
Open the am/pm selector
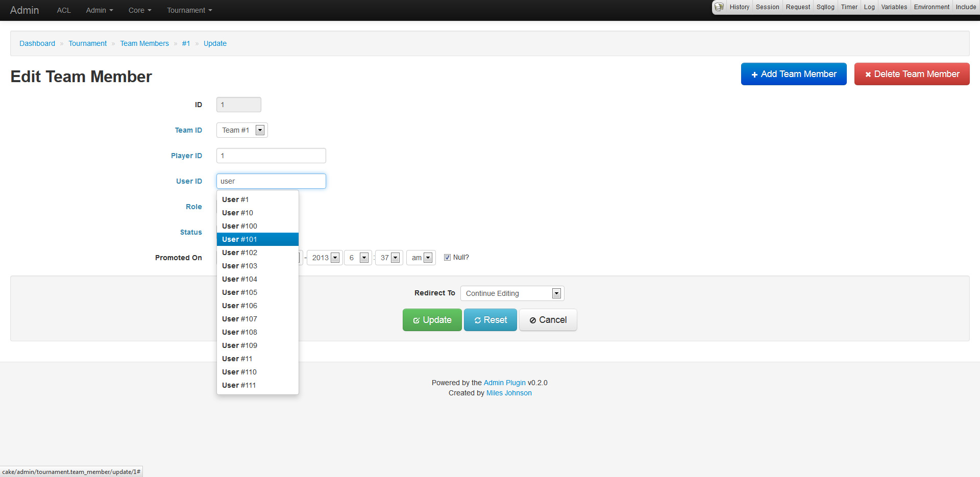click(x=421, y=258)
